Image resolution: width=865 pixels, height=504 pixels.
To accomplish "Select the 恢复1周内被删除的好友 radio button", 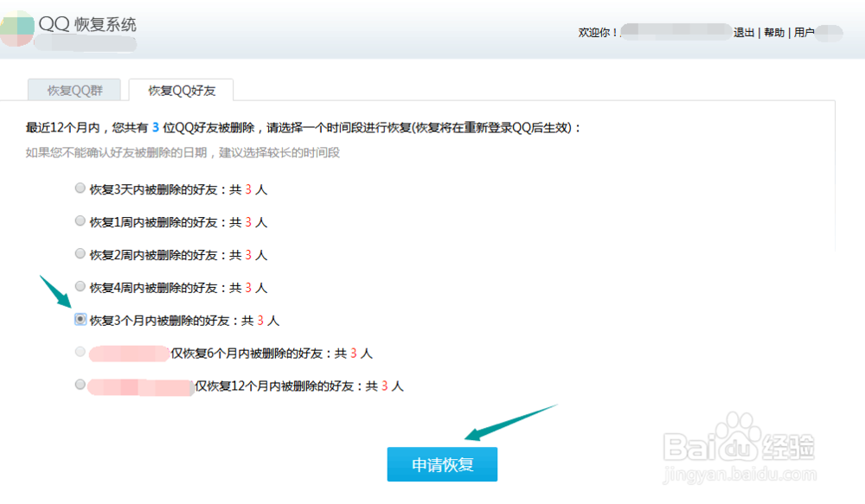I will (x=80, y=221).
